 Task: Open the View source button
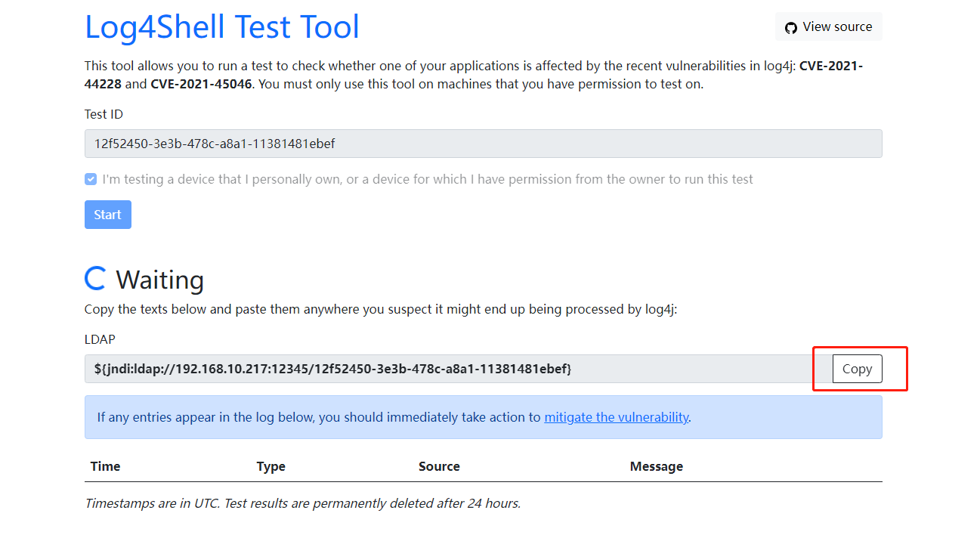click(x=829, y=26)
